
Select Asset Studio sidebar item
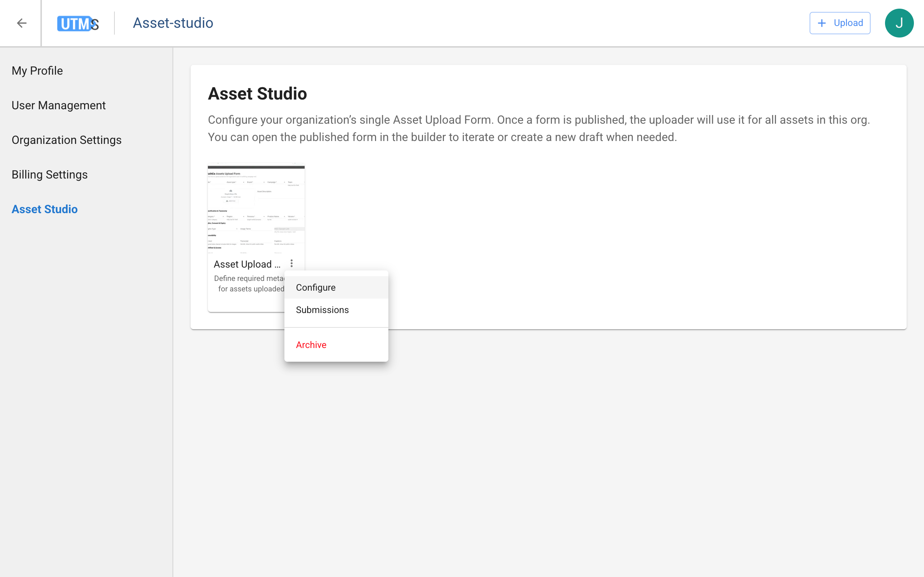click(x=45, y=209)
